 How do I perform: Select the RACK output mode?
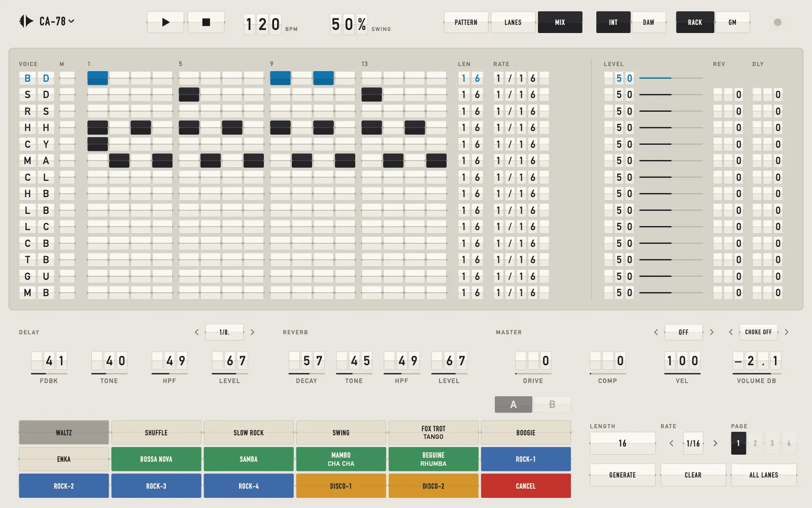coord(695,22)
